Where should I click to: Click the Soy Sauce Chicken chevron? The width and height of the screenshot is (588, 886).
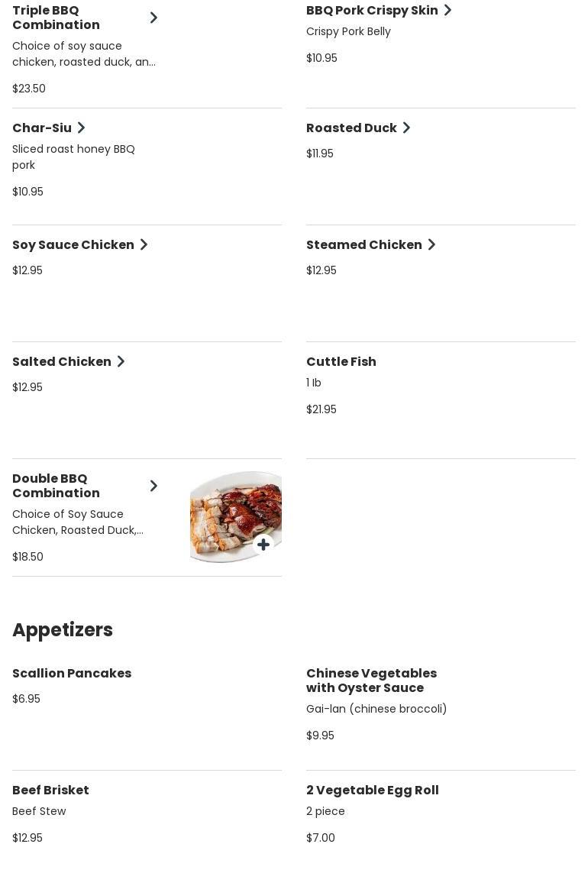click(144, 244)
